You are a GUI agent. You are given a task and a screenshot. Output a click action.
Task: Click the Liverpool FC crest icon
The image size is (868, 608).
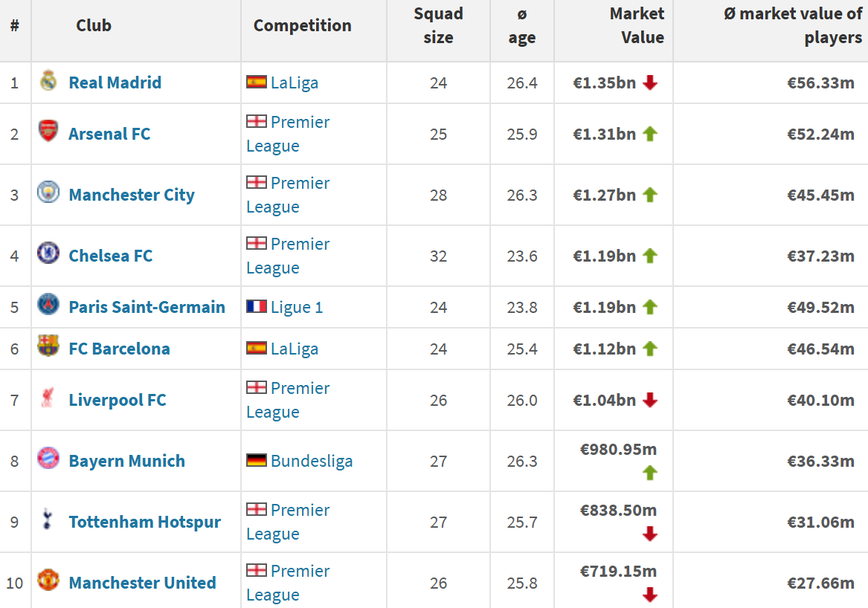(48, 398)
